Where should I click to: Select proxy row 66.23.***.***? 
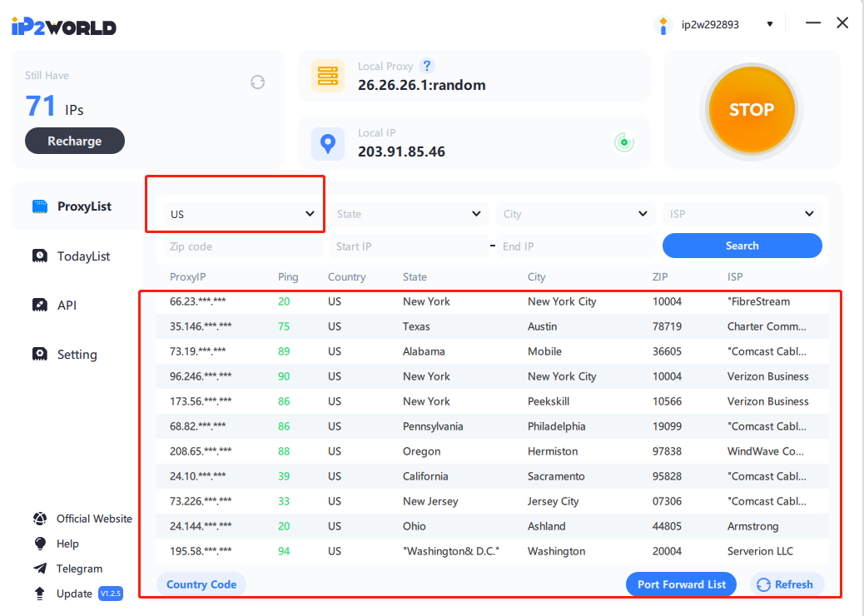(x=493, y=301)
